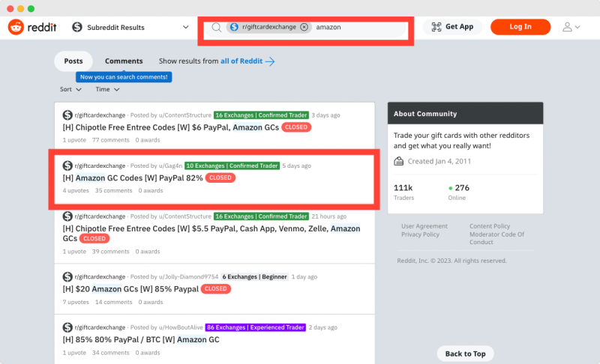This screenshot has height=364, width=600.
Task: Open user u/Jolly-Diamond9754 profile
Action: 188,277
